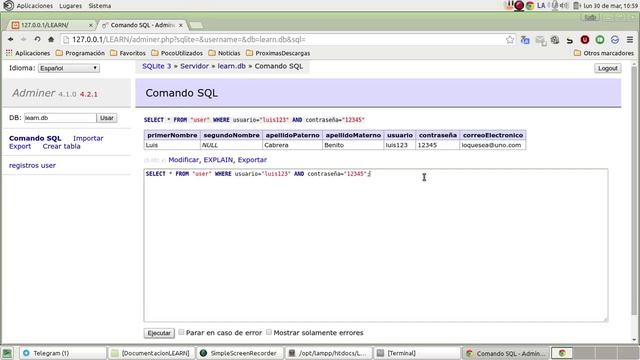Click the Logout button
This screenshot has width=640, height=360.
tap(607, 68)
